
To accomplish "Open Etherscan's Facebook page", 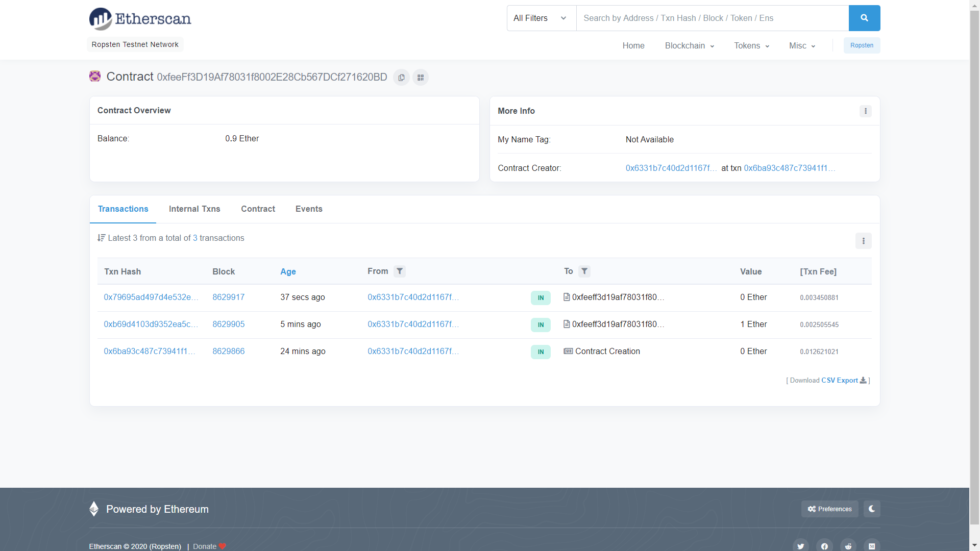I will point(824,546).
